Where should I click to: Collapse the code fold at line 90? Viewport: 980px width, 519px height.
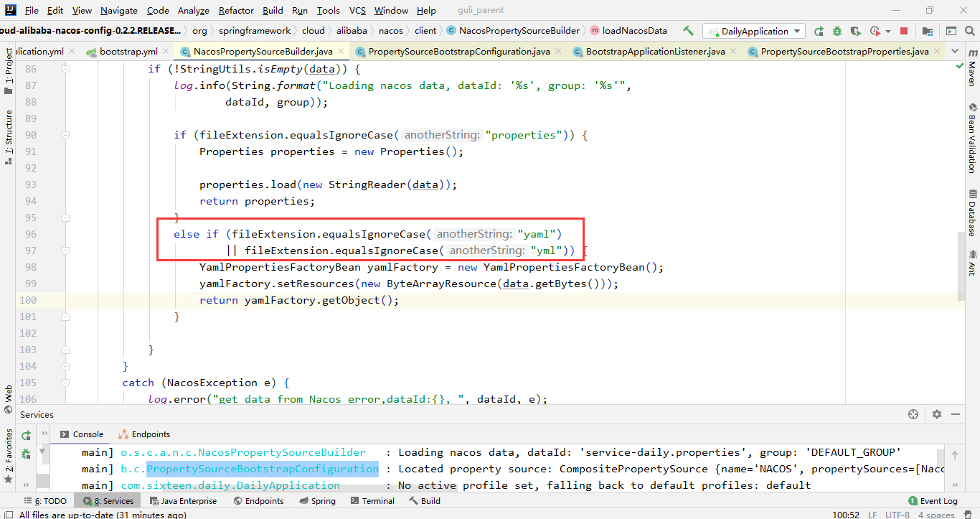coord(66,135)
